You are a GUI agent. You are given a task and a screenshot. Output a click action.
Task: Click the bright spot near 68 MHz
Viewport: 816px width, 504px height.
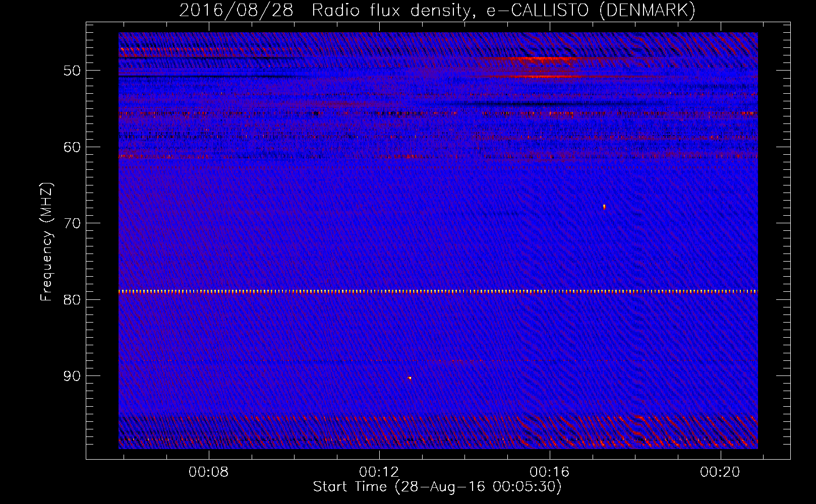click(x=604, y=206)
